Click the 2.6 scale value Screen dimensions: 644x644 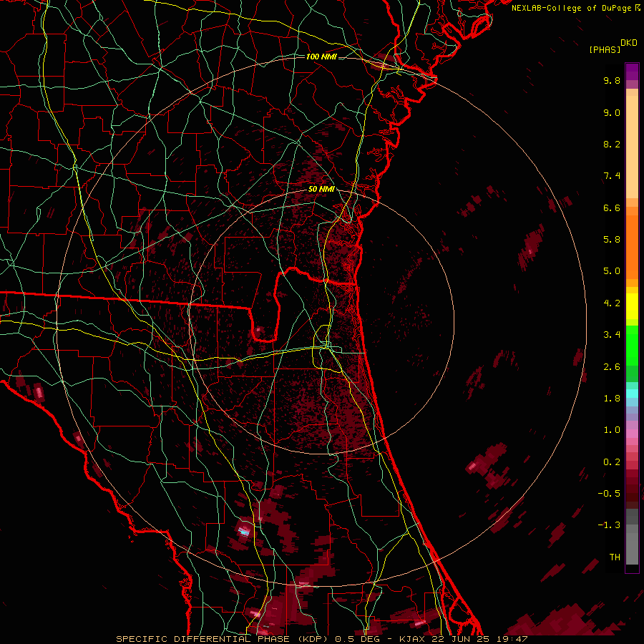tap(612, 367)
